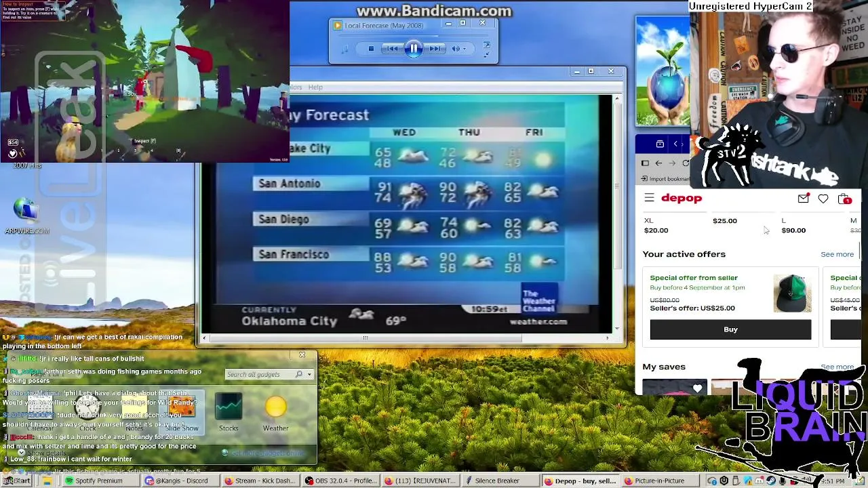Close the gadget gallery window
This screenshot has height=488, width=868.
(x=302, y=354)
